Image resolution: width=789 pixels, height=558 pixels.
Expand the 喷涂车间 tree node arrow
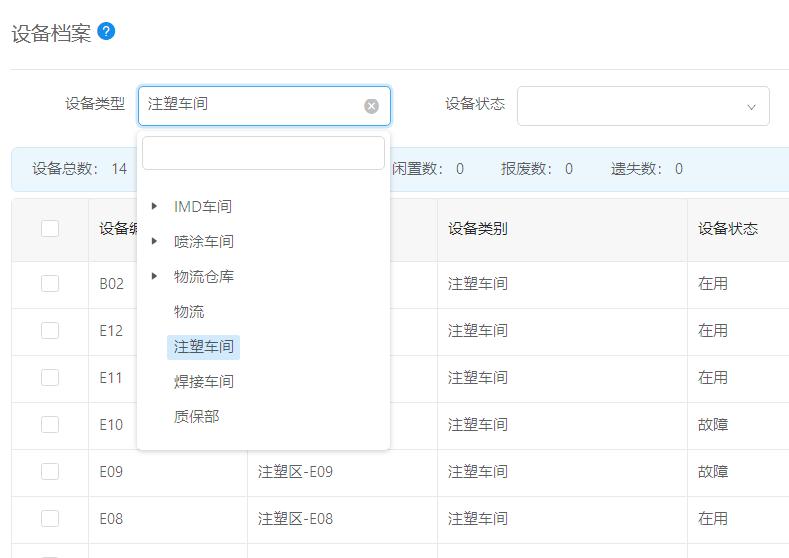pyautogui.click(x=154, y=242)
